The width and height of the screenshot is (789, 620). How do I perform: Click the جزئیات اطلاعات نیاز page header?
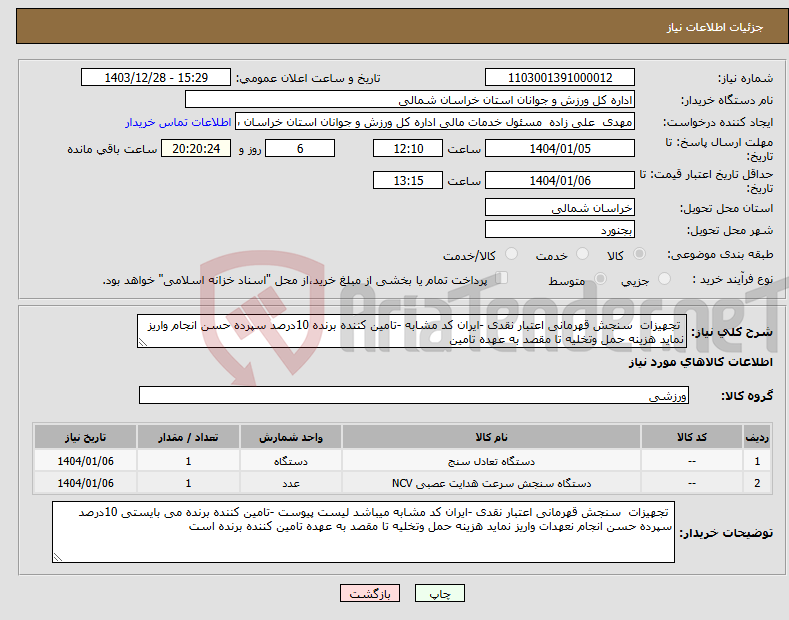point(715,27)
